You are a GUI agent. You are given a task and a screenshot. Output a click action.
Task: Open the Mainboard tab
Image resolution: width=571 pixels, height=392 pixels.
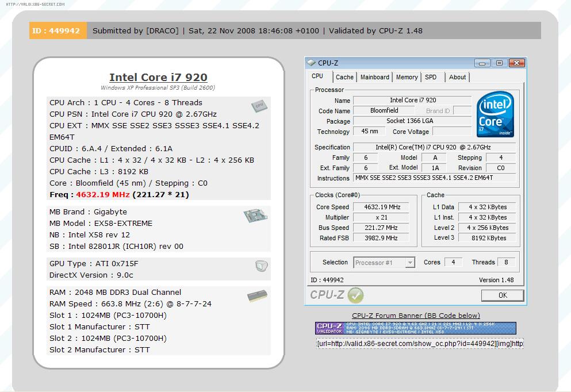[x=375, y=77]
